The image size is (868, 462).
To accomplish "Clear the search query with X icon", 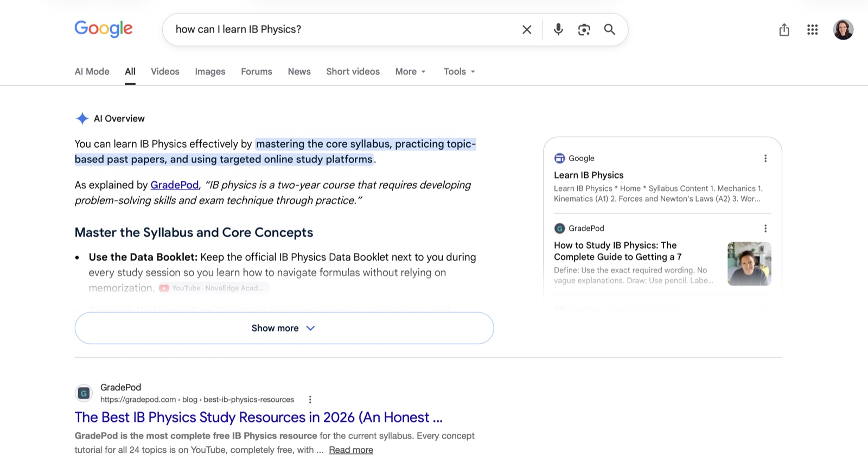I will point(527,29).
